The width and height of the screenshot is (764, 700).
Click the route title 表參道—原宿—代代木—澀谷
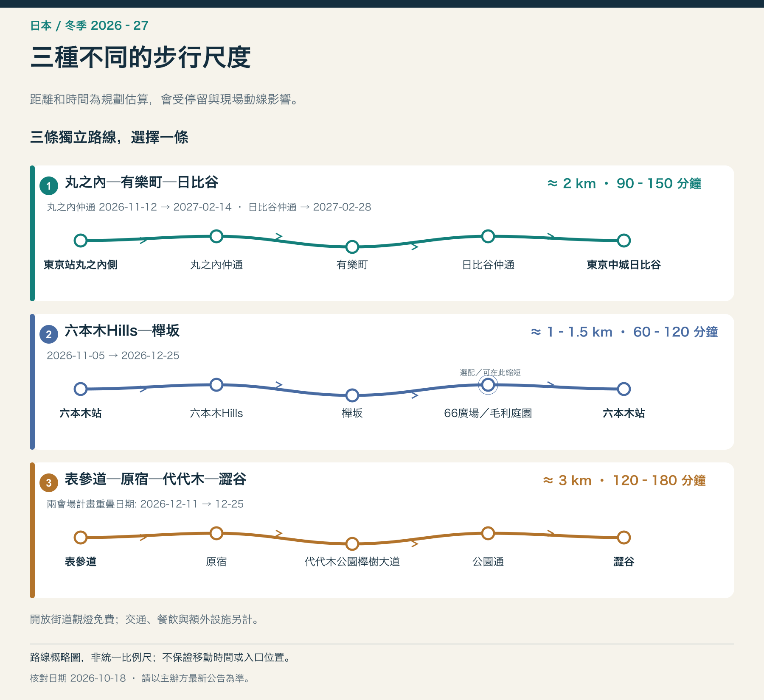155,479
